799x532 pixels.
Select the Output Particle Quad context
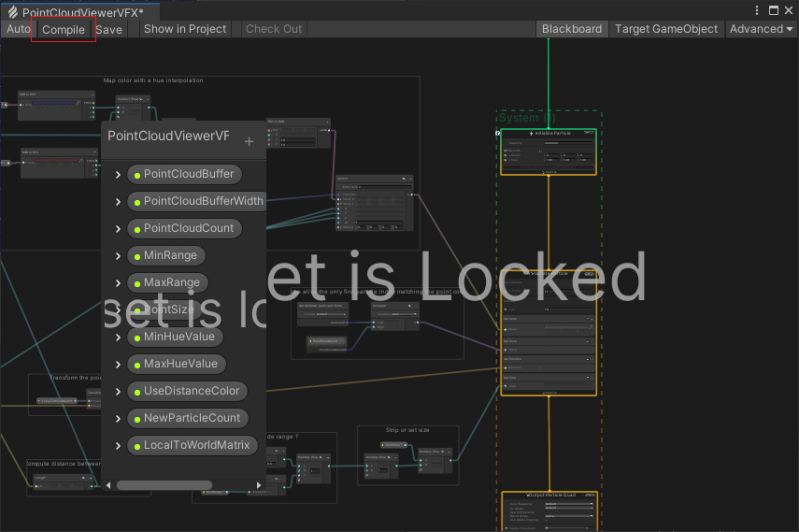click(549, 511)
